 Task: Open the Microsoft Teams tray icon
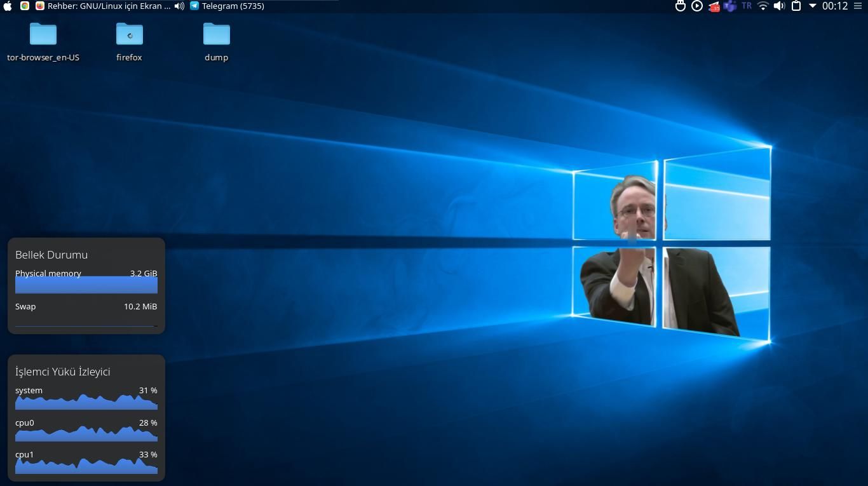point(730,6)
